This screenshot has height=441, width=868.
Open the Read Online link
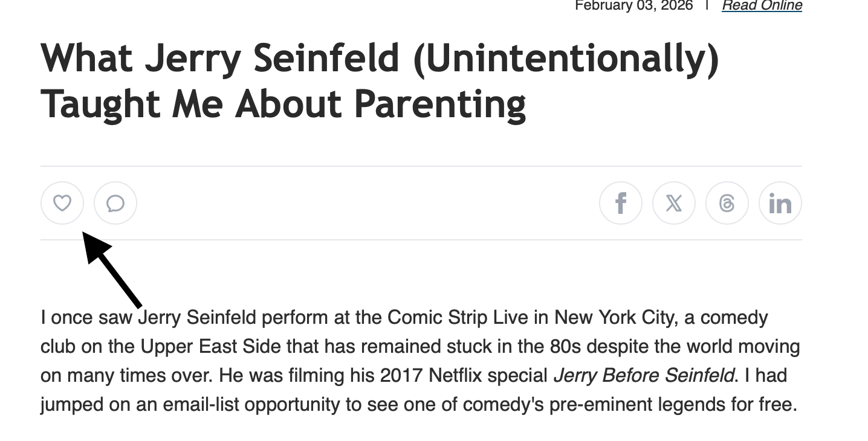[762, 6]
